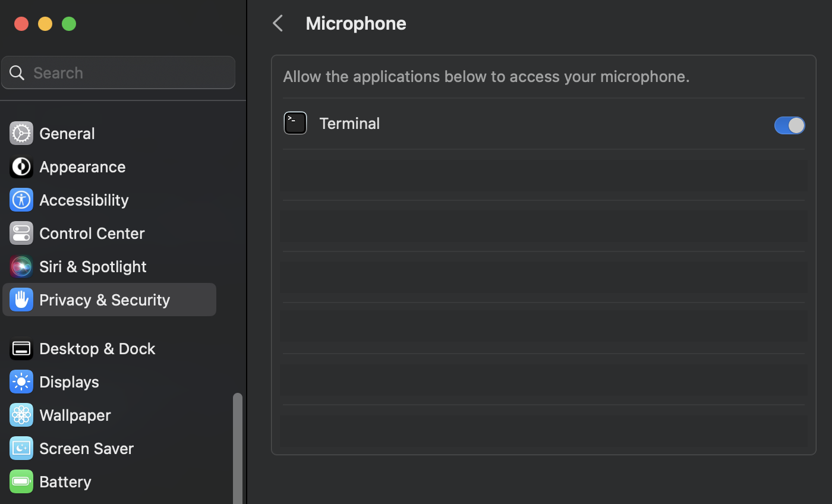Click the green zoom window button
832x504 pixels.
(x=69, y=24)
